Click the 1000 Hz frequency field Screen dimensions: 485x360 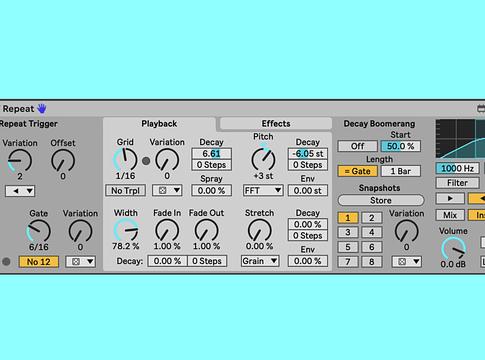(x=457, y=168)
